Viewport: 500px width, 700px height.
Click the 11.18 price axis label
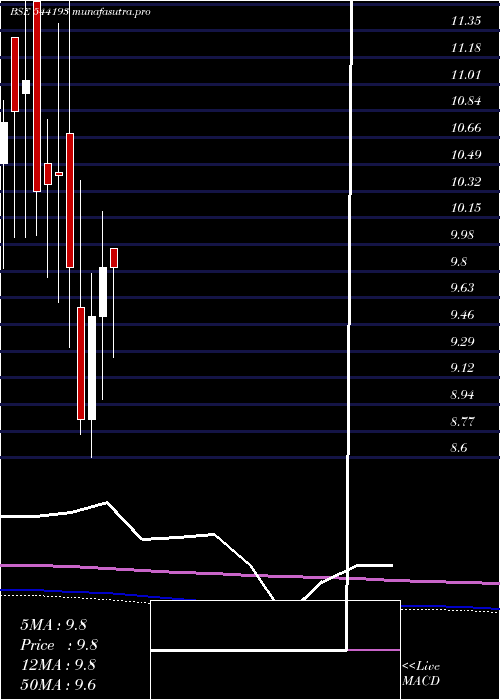[466, 48]
